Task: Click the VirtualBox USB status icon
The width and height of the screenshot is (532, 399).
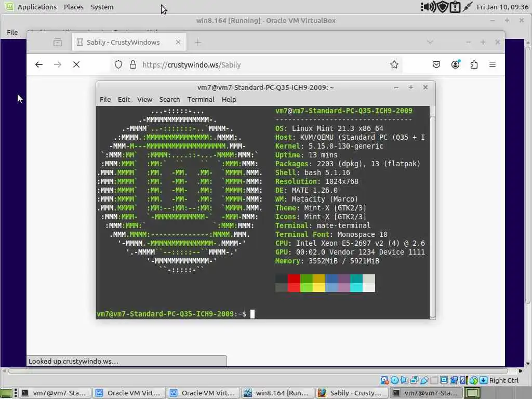Action: point(424,380)
